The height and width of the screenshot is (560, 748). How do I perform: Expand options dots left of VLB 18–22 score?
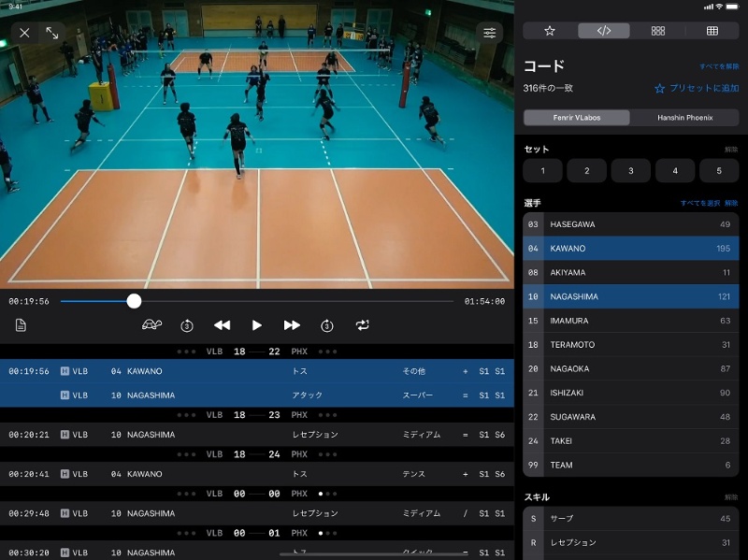(187, 352)
